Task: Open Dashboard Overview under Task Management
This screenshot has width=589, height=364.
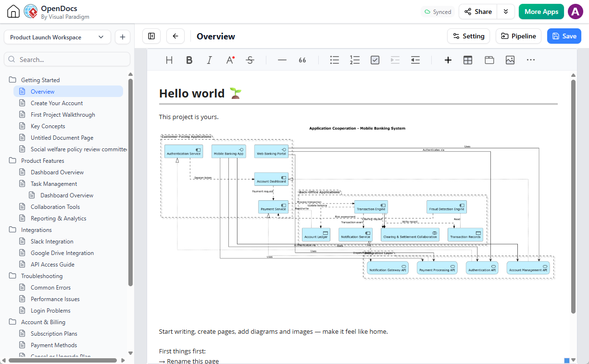Action: pos(67,195)
